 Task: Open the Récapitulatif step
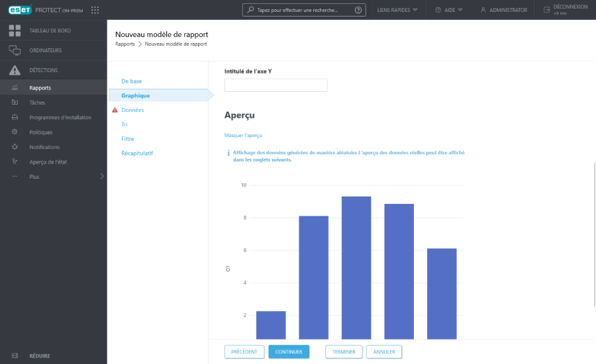point(137,153)
